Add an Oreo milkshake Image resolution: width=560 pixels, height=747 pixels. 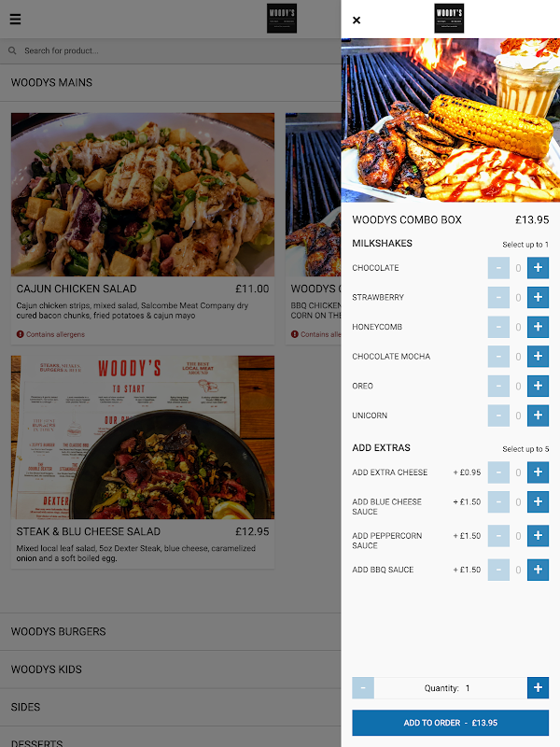click(538, 386)
